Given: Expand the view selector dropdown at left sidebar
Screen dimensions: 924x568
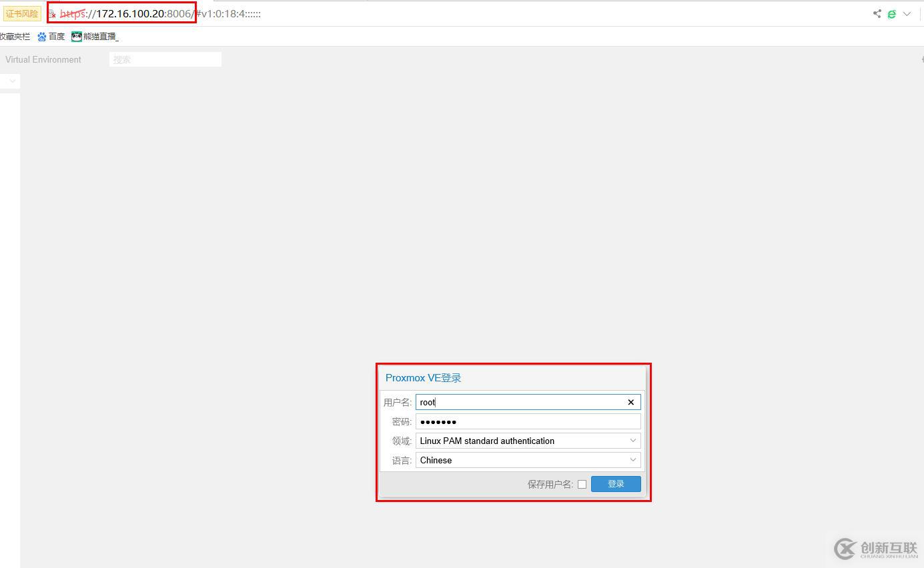Looking at the screenshot, I should coord(11,81).
